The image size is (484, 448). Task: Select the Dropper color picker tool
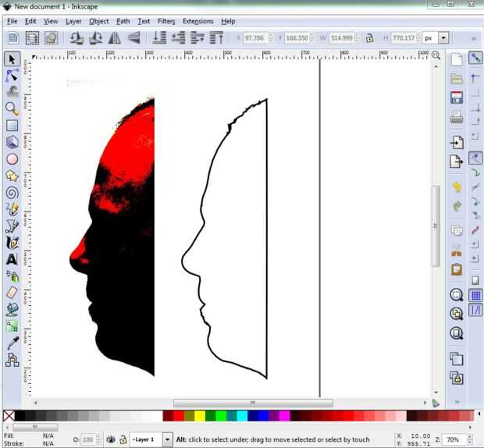click(12, 343)
